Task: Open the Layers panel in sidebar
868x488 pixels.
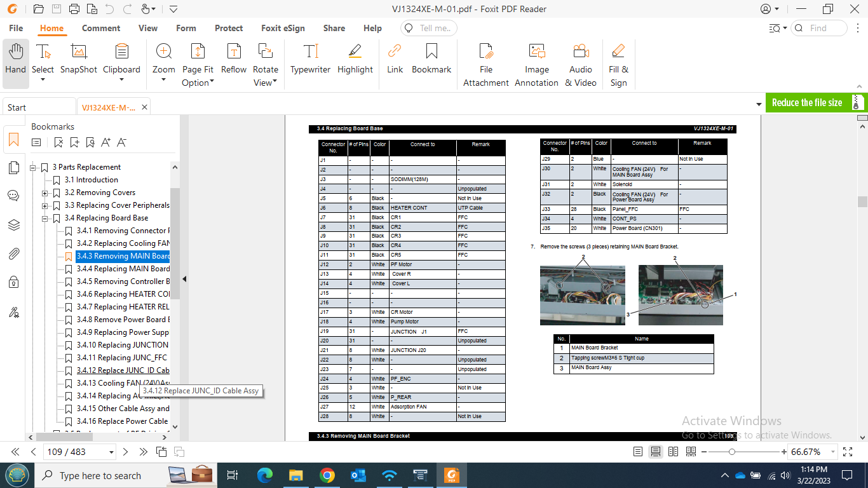Action: pos(14,225)
